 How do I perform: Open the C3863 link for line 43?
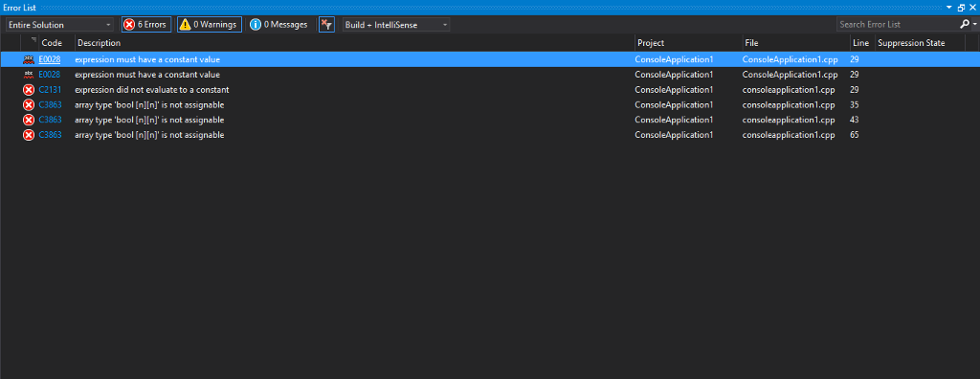[50, 120]
